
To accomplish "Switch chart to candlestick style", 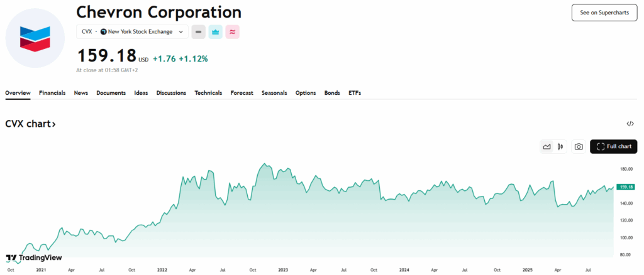I will click(x=560, y=146).
